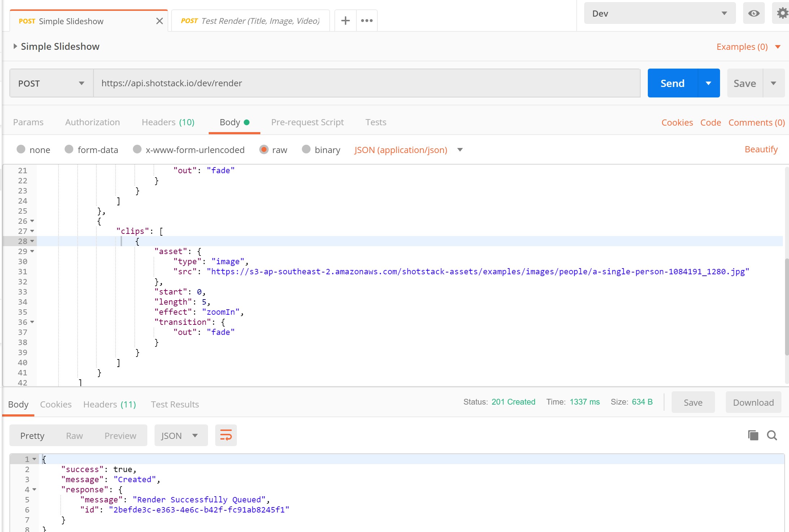789x532 pixels.
Task: Open the Pre-request Script tab
Action: 307,122
